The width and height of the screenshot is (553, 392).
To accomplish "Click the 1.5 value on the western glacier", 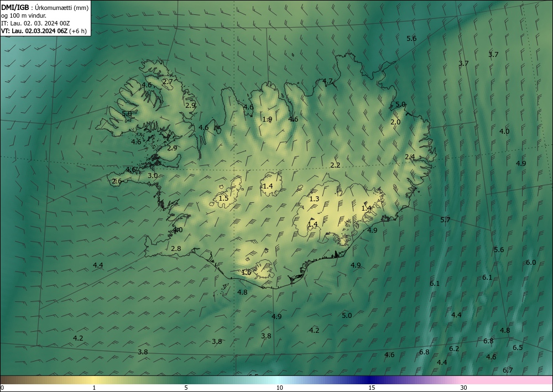I will (223, 198).
